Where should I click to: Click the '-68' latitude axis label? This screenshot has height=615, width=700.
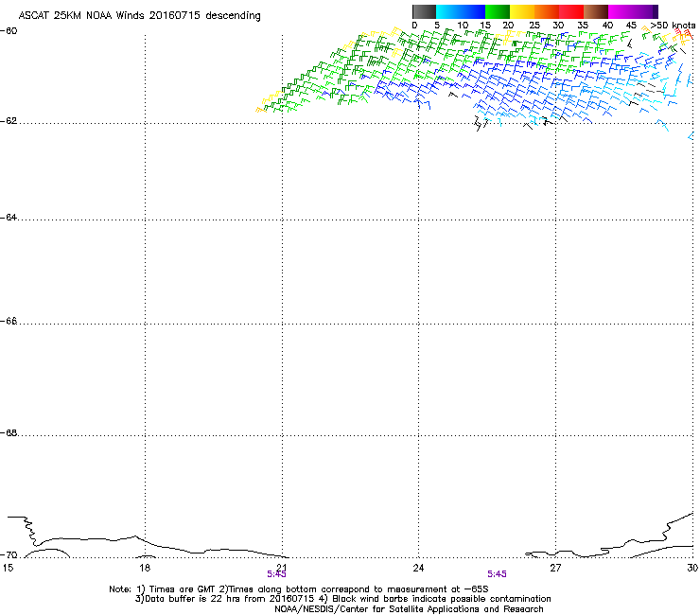(9, 433)
